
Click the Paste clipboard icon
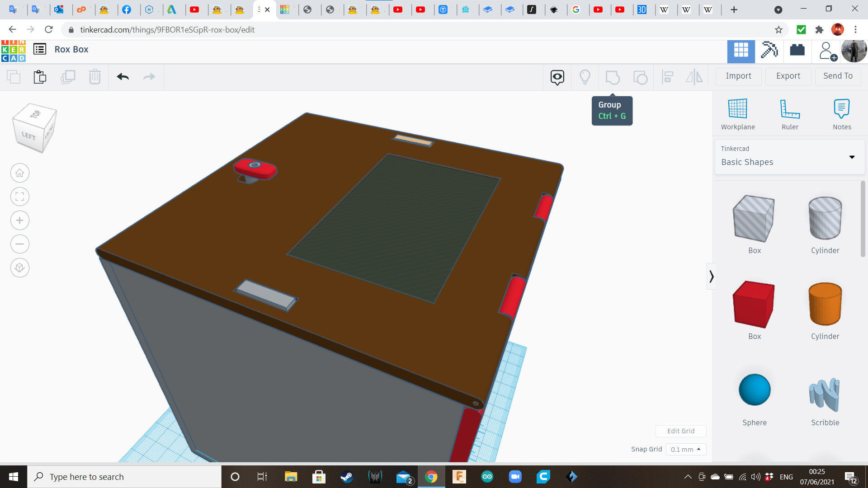tap(40, 77)
